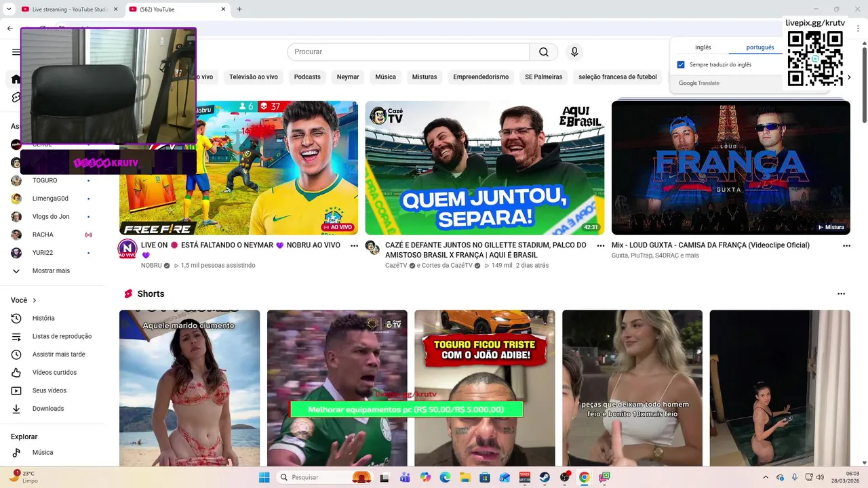Open the LIVE ON NOBRU AO VIVO video title
The image size is (868, 488).
click(241, 250)
